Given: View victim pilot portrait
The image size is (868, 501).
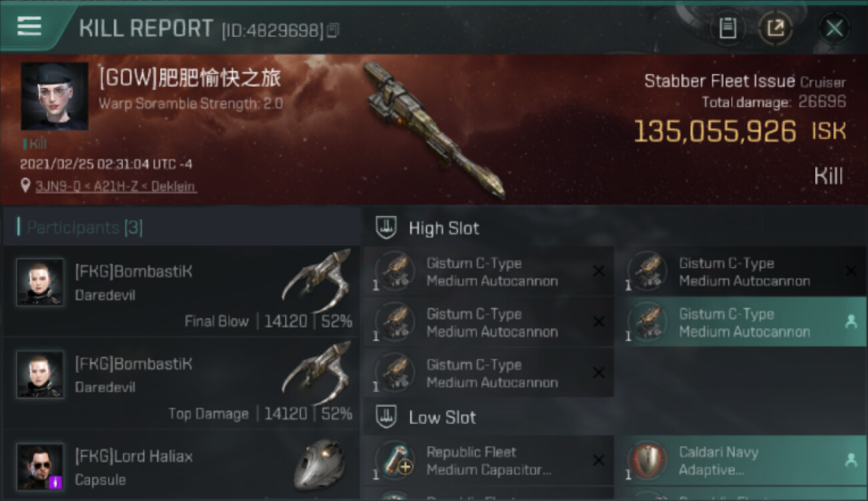Looking at the screenshot, I should point(55,97).
